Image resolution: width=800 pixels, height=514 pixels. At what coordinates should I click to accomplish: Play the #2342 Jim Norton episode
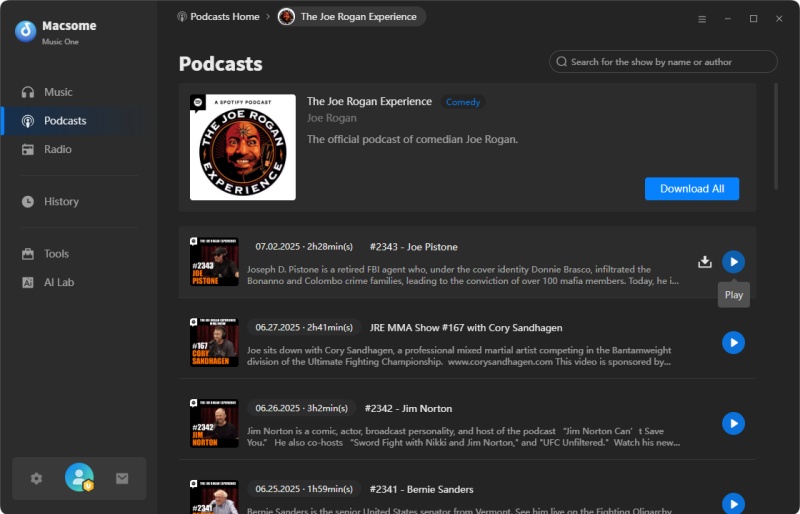pos(733,424)
